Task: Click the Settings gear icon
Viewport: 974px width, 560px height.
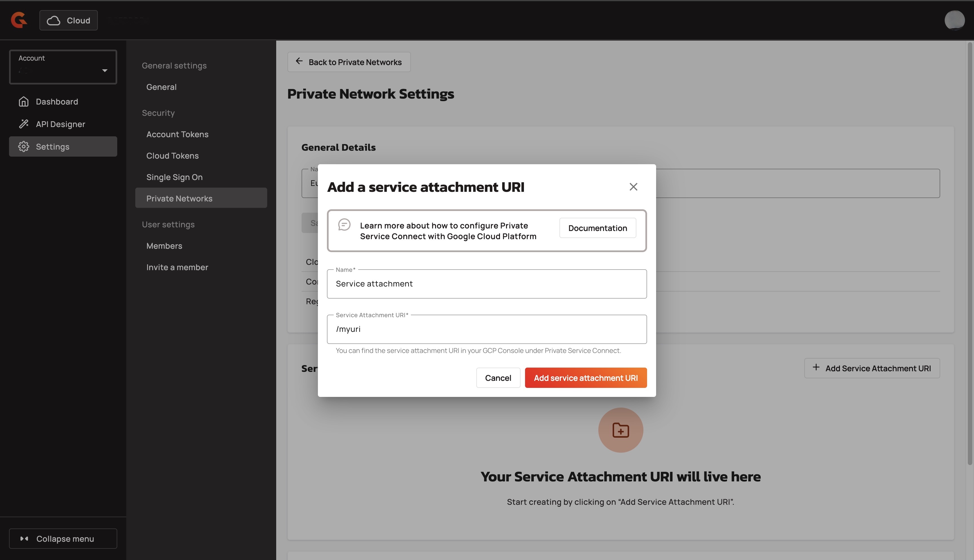Action: click(24, 146)
